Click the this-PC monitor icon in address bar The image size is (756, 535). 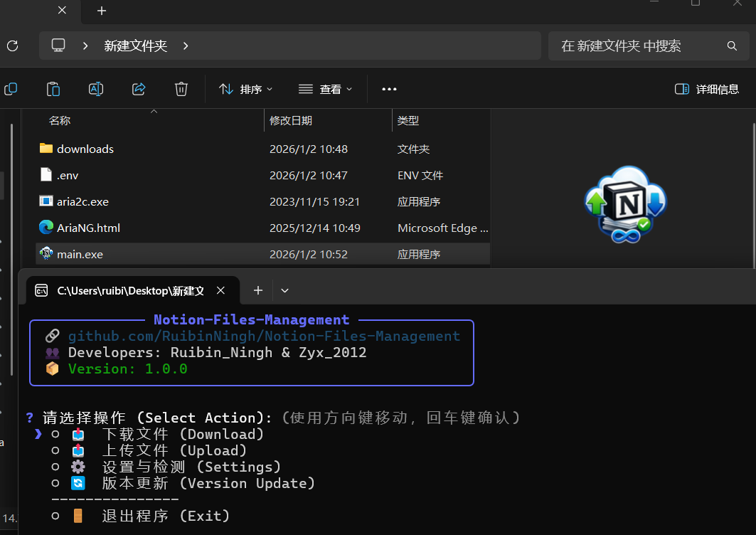tap(58, 46)
